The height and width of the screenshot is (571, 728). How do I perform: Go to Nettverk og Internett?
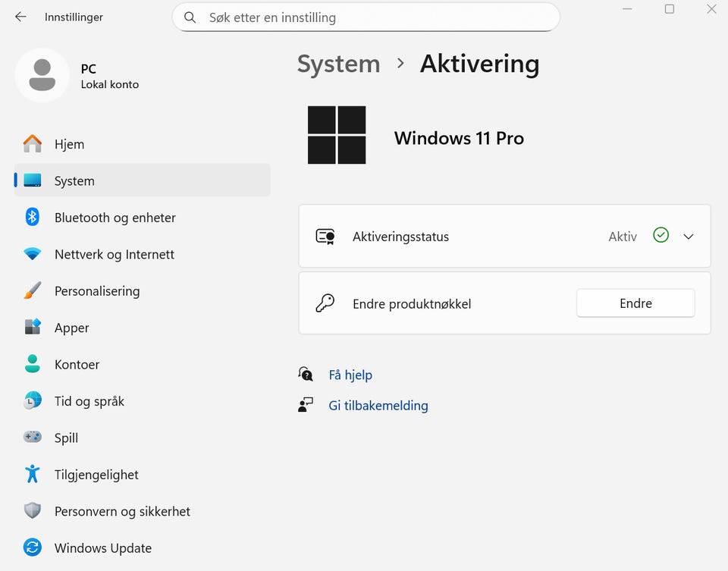115,254
